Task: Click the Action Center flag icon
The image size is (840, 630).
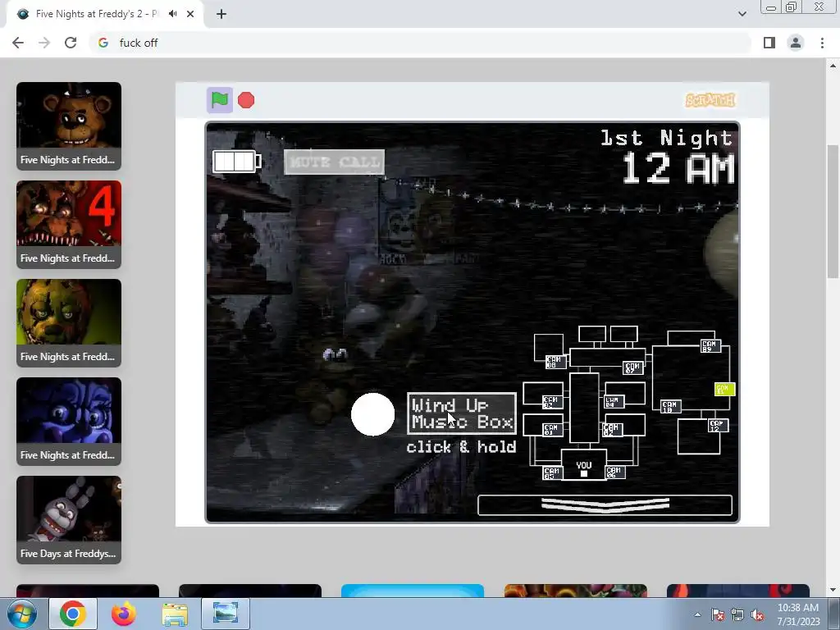Action: (x=718, y=615)
